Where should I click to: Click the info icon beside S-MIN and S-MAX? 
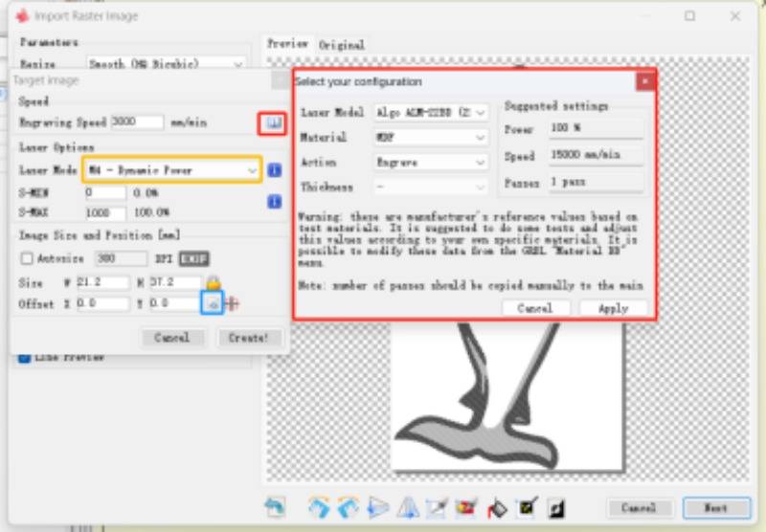tap(275, 202)
